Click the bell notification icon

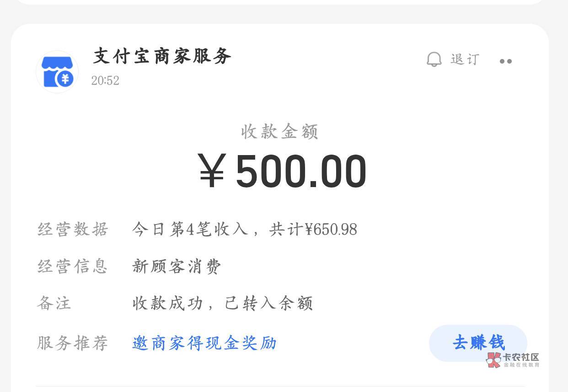434,59
